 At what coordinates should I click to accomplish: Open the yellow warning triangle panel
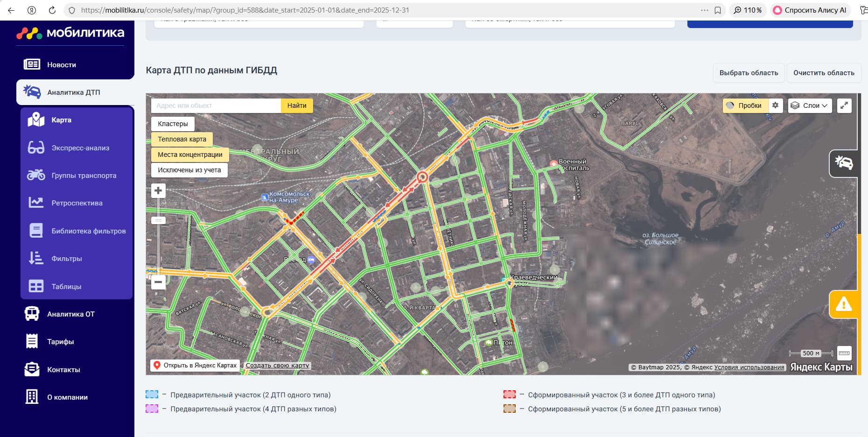tap(843, 304)
